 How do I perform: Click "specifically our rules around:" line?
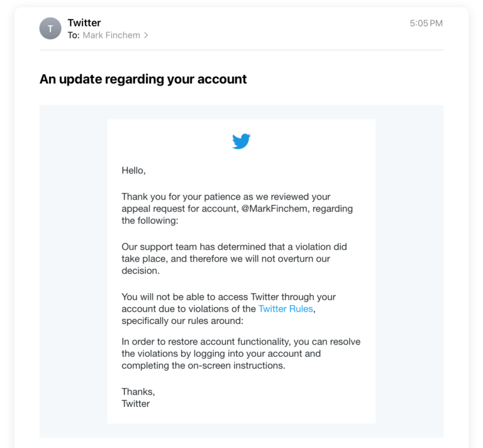pos(182,321)
